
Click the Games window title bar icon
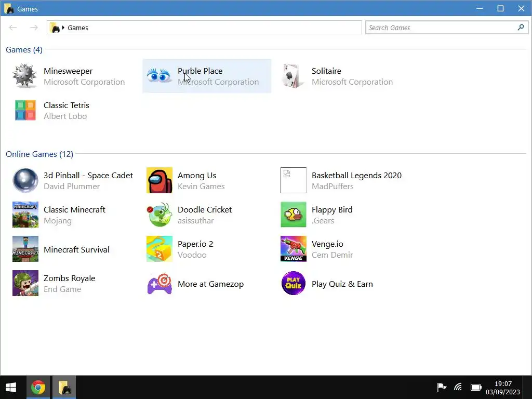coord(9,8)
